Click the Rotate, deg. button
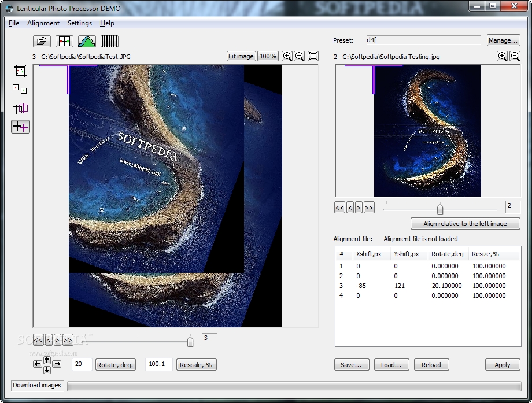This screenshot has height=403, width=532. [115, 365]
